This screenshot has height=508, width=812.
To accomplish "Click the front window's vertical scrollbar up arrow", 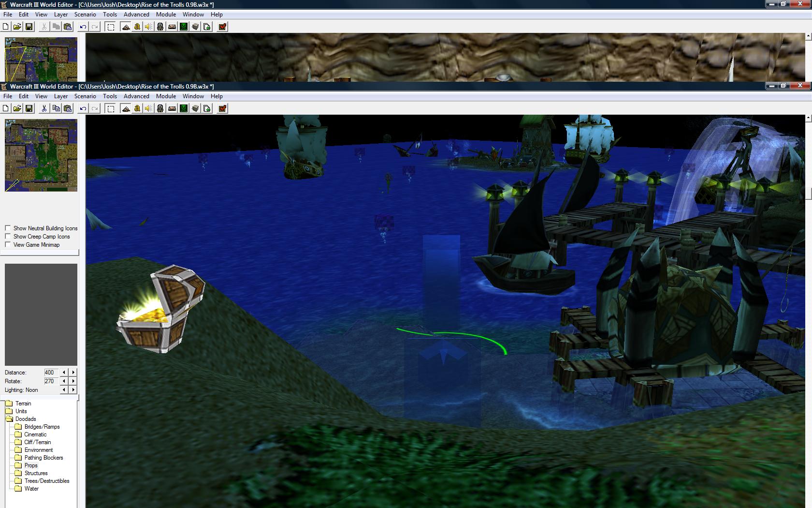I will coord(808,118).
